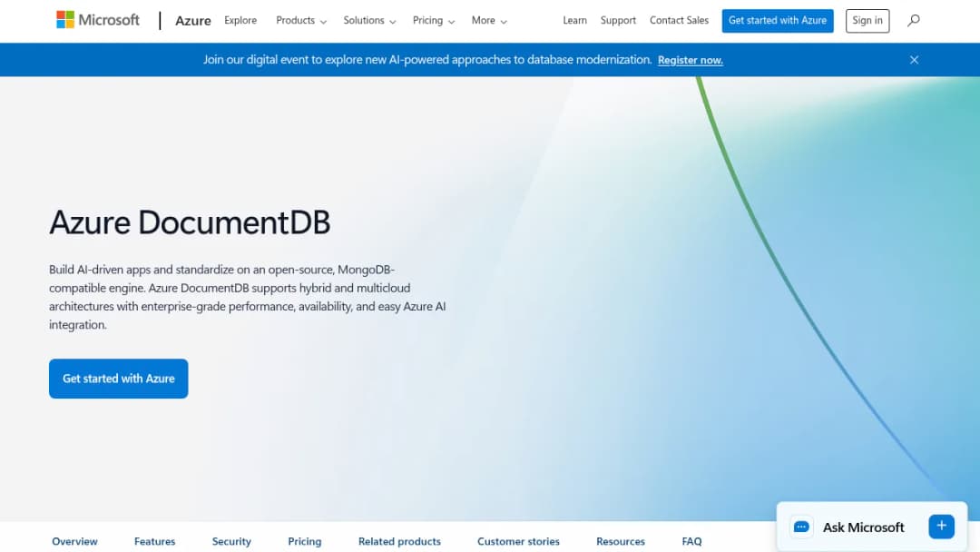The width and height of the screenshot is (980, 552).
Task: Expand the Solutions dropdown
Action: (369, 21)
